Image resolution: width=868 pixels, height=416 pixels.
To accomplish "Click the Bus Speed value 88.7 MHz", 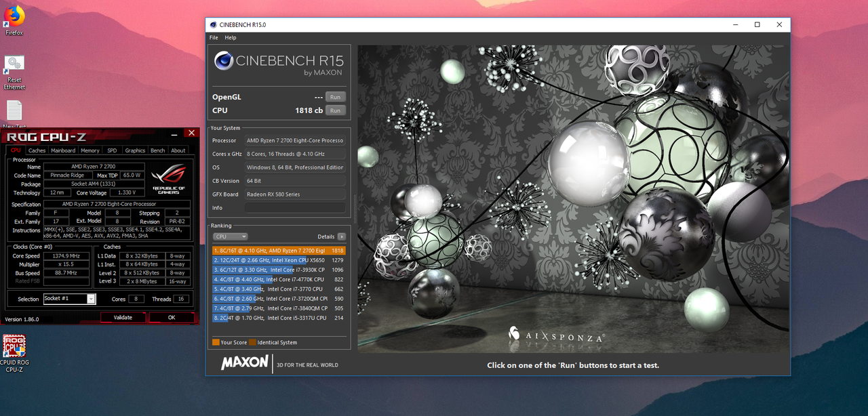I will pyautogui.click(x=66, y=273).
